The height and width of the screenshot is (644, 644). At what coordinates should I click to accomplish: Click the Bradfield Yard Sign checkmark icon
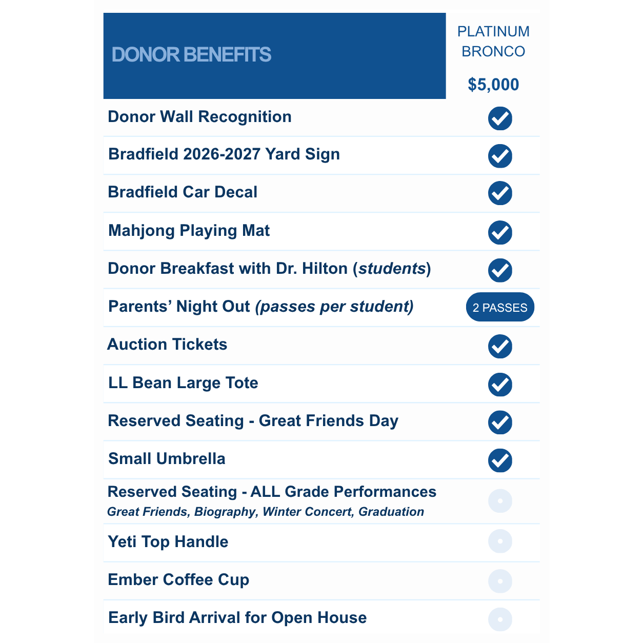(500, 156)
